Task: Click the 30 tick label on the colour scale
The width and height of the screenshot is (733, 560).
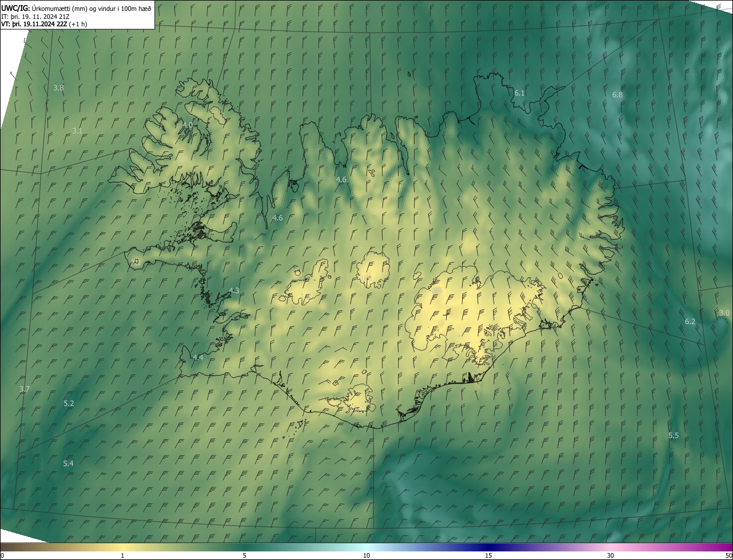Action: (x=610, y=556)
